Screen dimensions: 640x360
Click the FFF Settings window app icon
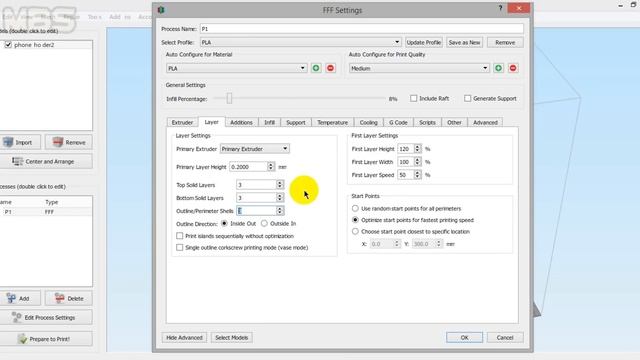[161, 10]
